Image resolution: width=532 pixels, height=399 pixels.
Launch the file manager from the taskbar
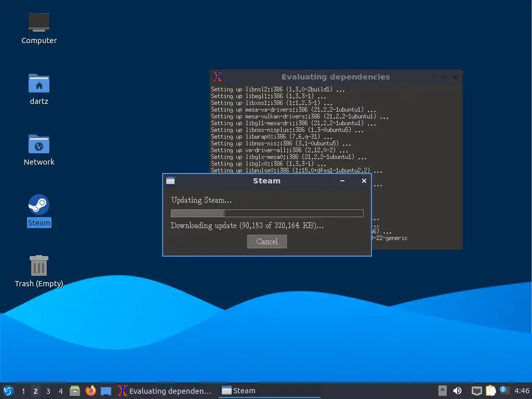click(75, 391)
